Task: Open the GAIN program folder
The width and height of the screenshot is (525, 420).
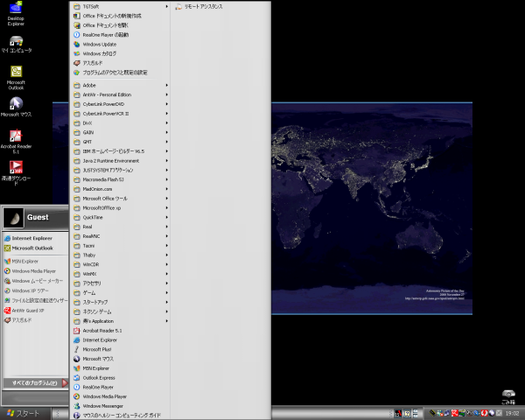Action: (121, 132)
